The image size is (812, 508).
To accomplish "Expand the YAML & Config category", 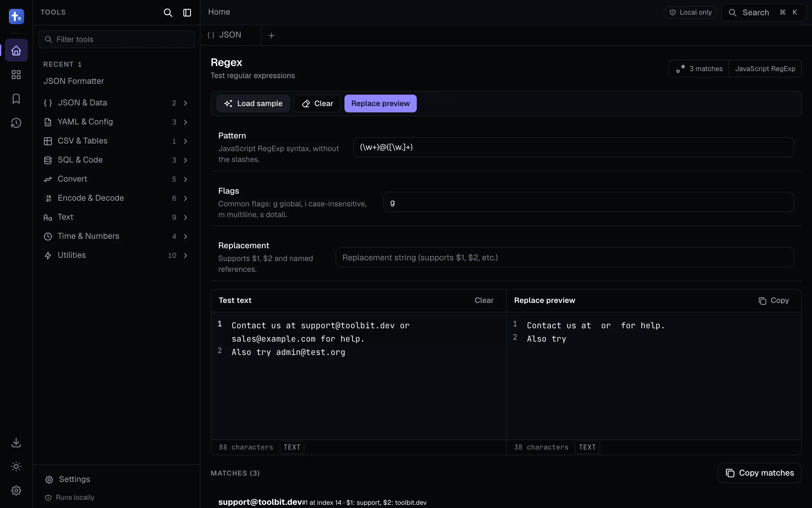I will (116, 122).
